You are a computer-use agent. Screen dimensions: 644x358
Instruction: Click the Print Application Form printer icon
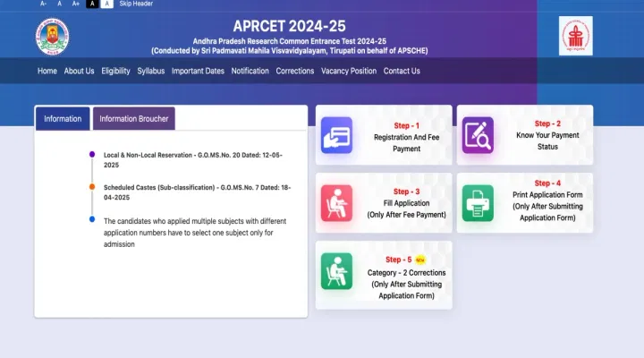point(478,202)
